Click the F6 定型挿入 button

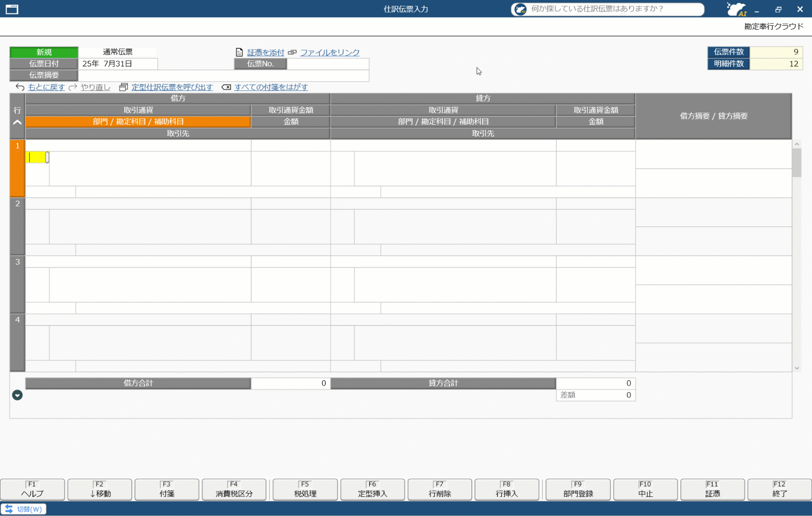[373, 489]
